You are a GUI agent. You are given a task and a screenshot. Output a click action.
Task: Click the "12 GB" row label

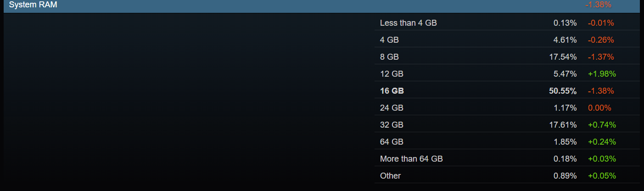click(392, 74)
